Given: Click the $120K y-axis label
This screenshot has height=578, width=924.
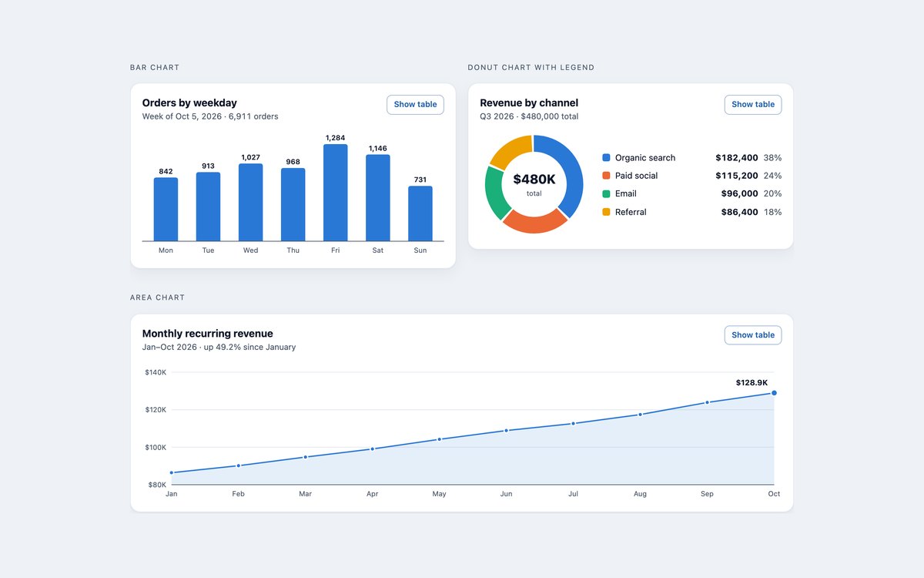Looking at the screenshot, I should tap(156, 410).
